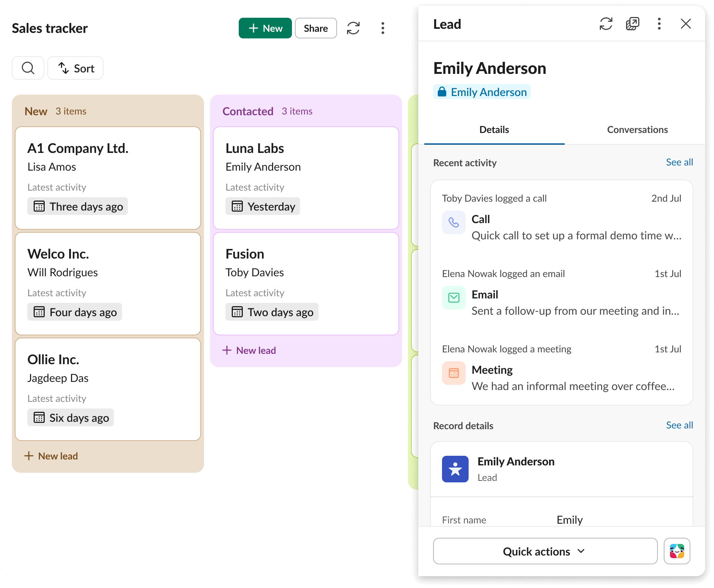This screenshot has height=588, width=714.
Task: Click Toby Davies on Fusion card
Action: (x=255, y=273)
